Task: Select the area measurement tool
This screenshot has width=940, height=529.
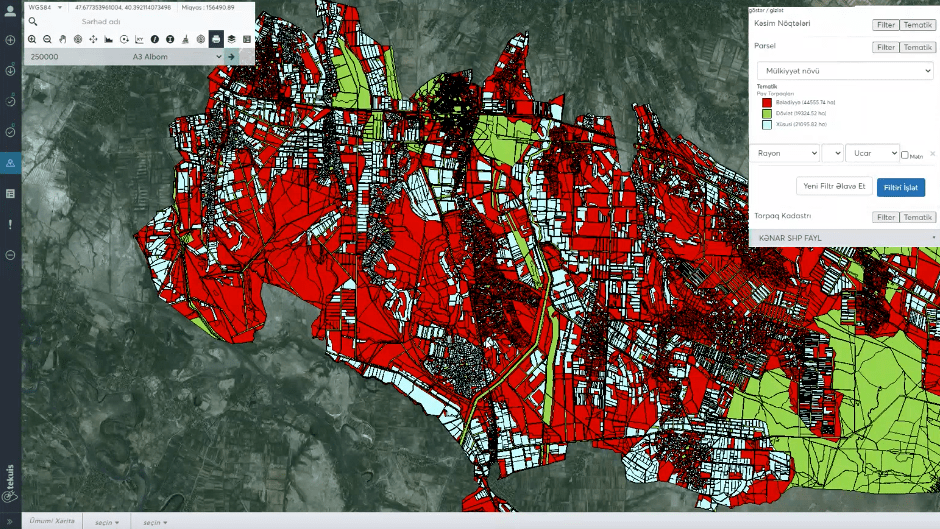Action: [x=109, y=39]
